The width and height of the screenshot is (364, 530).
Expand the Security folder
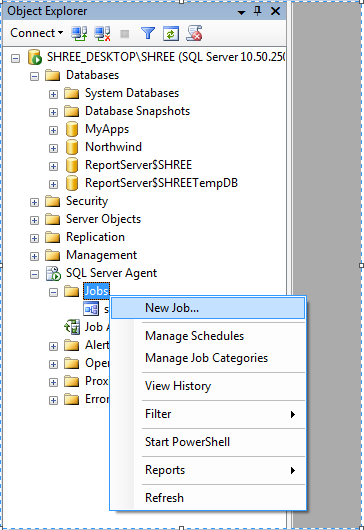34,202
